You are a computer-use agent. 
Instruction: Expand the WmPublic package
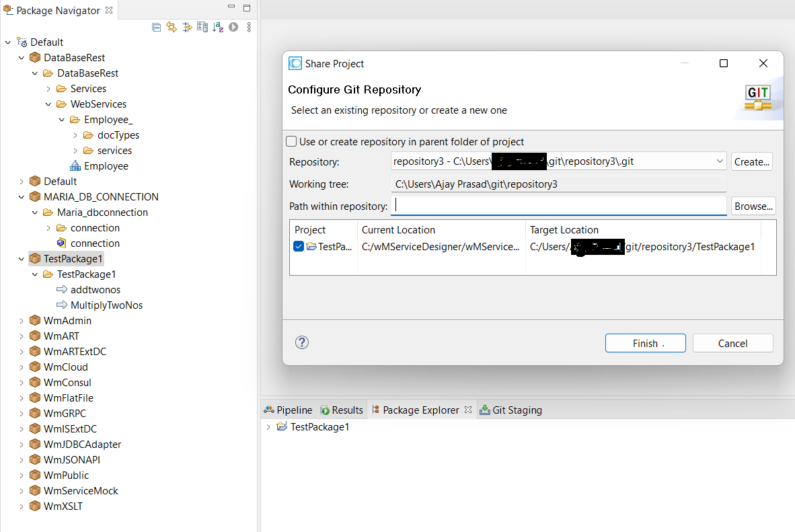[x=22, y=475]
